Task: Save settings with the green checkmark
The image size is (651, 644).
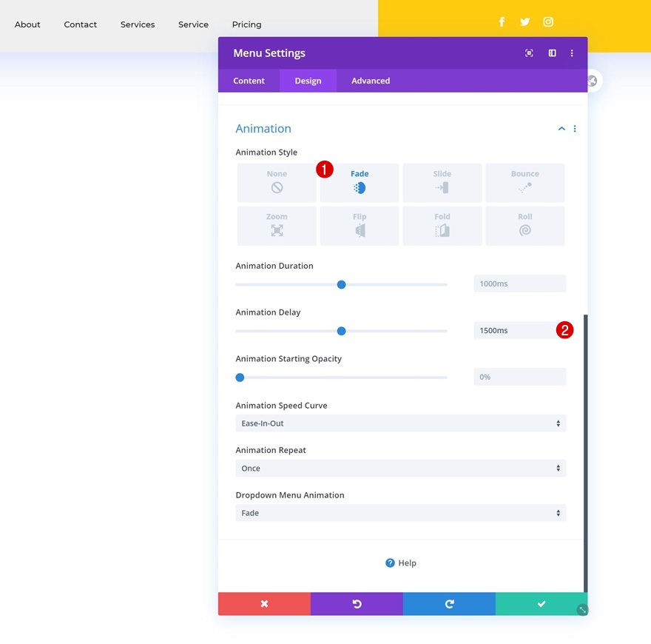Action: point(542,604)
